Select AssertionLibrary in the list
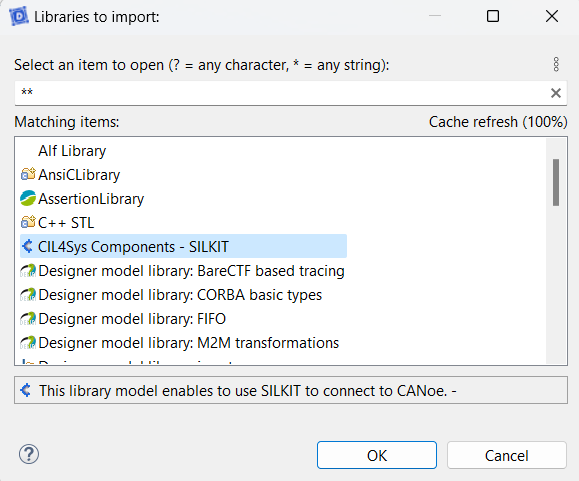Viewport: 579px width, 481px height. (x=91, y=199)
